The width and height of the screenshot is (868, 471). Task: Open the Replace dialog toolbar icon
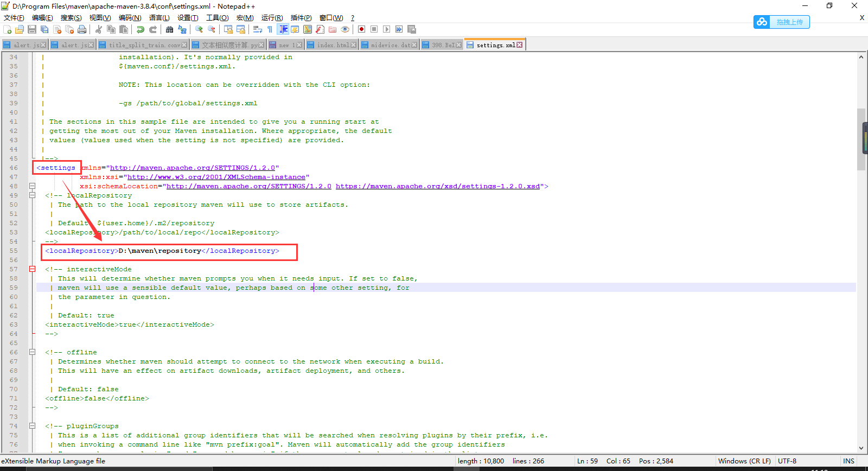[x=182, y=29]
